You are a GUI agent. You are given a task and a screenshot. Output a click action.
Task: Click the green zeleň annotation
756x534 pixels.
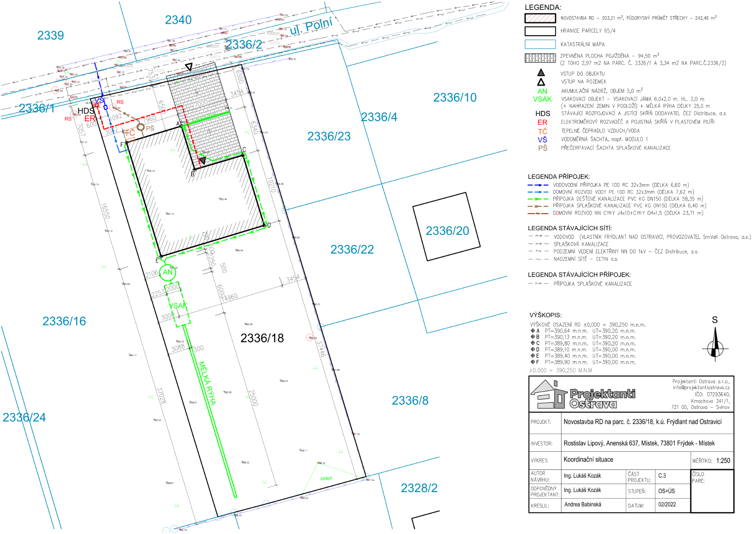tap(326, 479)
